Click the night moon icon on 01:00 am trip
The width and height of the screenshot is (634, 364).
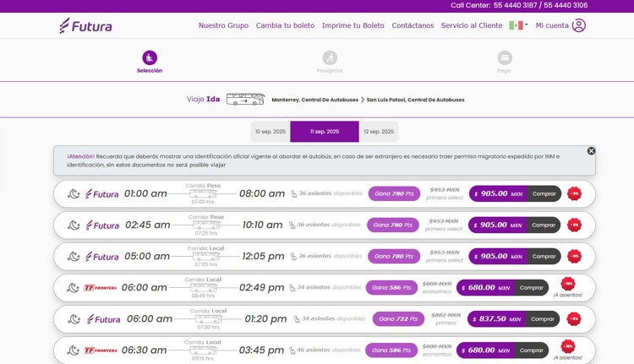(74, 194)
